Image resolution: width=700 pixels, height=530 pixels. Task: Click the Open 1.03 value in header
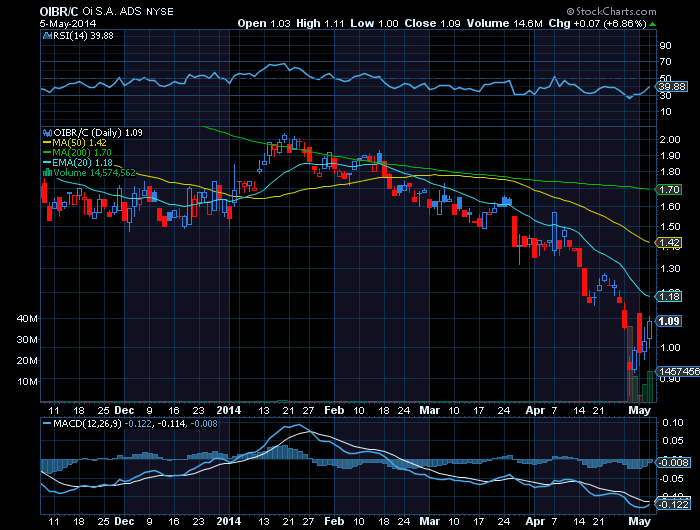[264, 23]
